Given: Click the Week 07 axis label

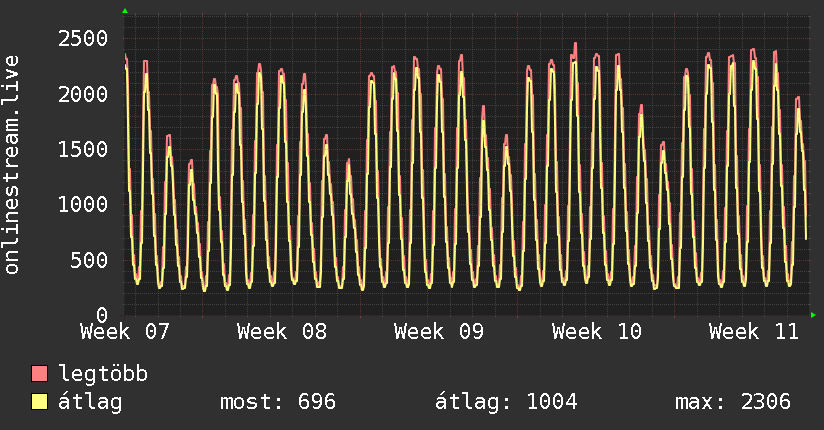Looking at the screenshot, I should [125, 332].
